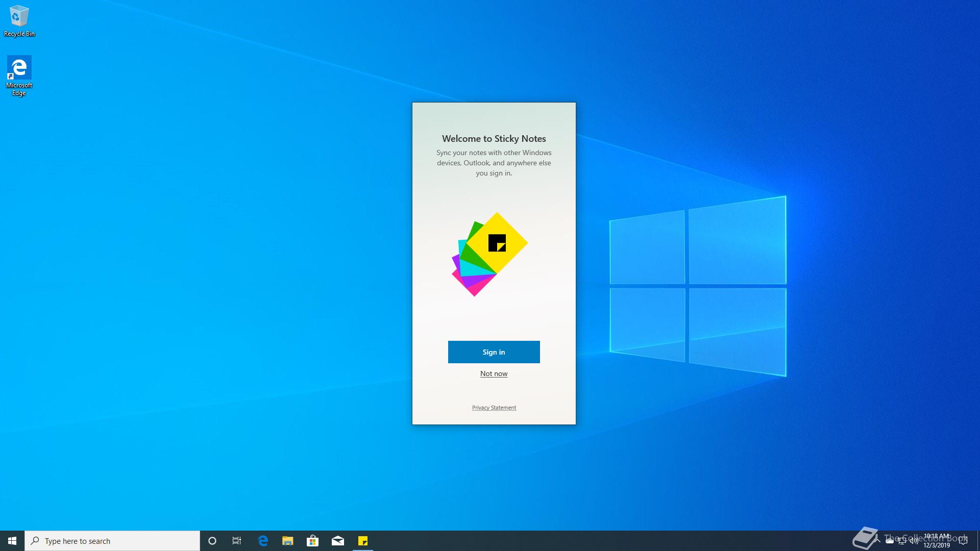980x551 pixels.
Task: Click the Sign in button
Action: tap(494, 352)
